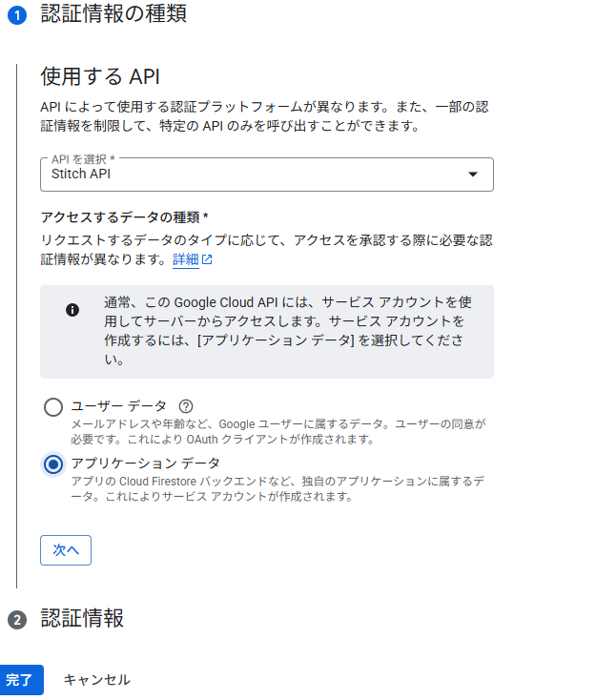Image resolution: width=596 pixels, height=700 pixels.
Task: Open the help icon beside ユーザー データ
Action: pyautogui.click(x=186, y=406)
